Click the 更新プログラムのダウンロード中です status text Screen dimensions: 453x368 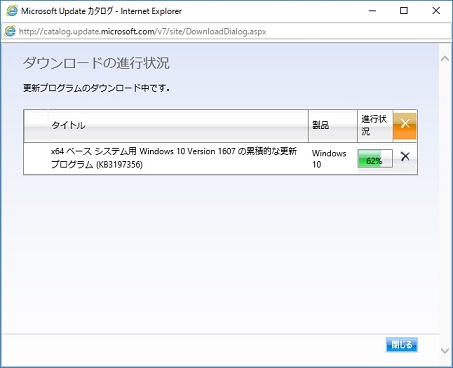[96, 88]
